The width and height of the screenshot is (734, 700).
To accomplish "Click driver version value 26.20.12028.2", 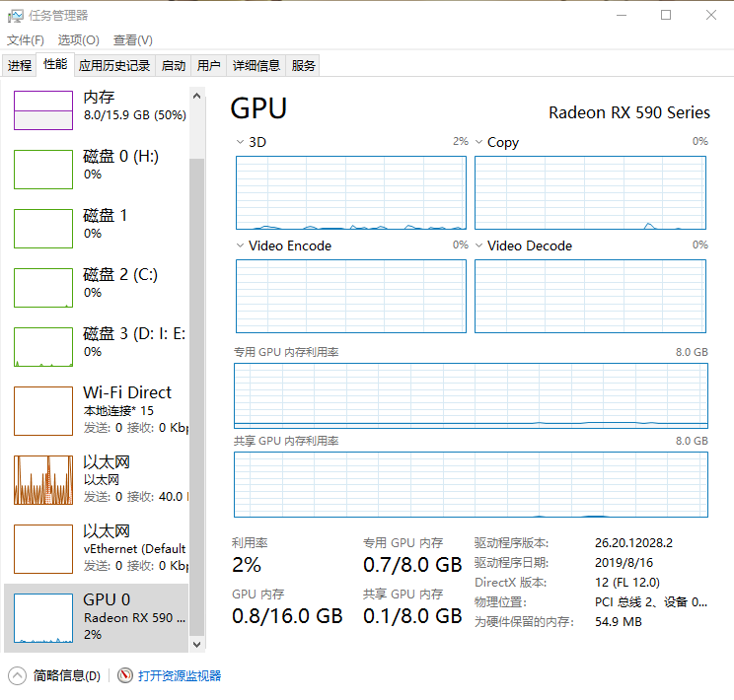I will (633, 543).
